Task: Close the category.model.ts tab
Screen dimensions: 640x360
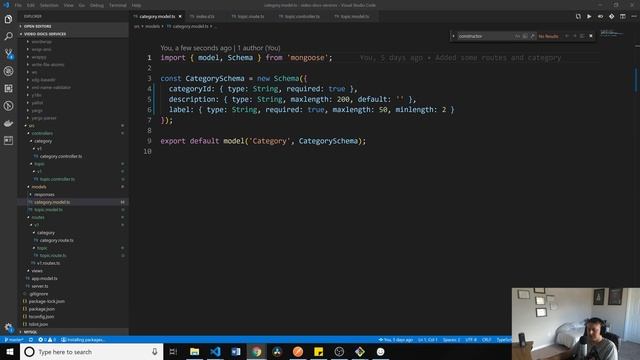Action: (180, 16)
